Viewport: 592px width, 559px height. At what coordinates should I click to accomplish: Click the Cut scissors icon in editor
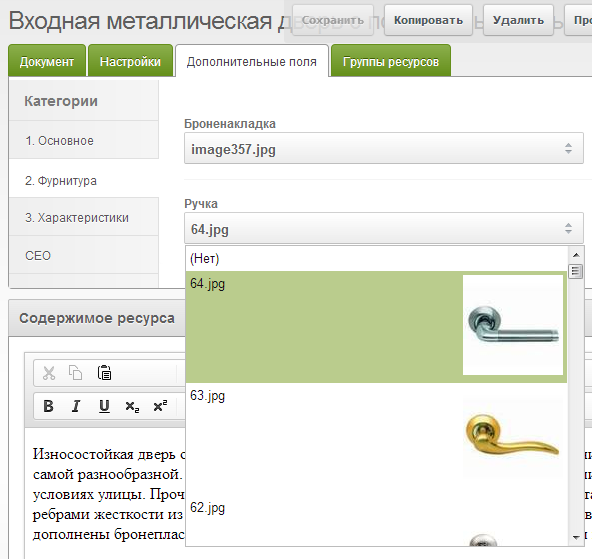pos(49,373)
